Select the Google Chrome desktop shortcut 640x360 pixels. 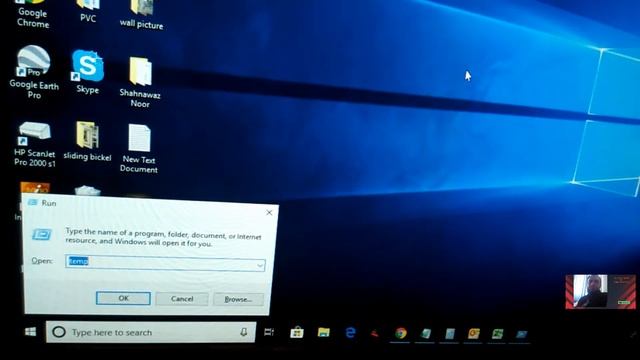tap(33, 14)
